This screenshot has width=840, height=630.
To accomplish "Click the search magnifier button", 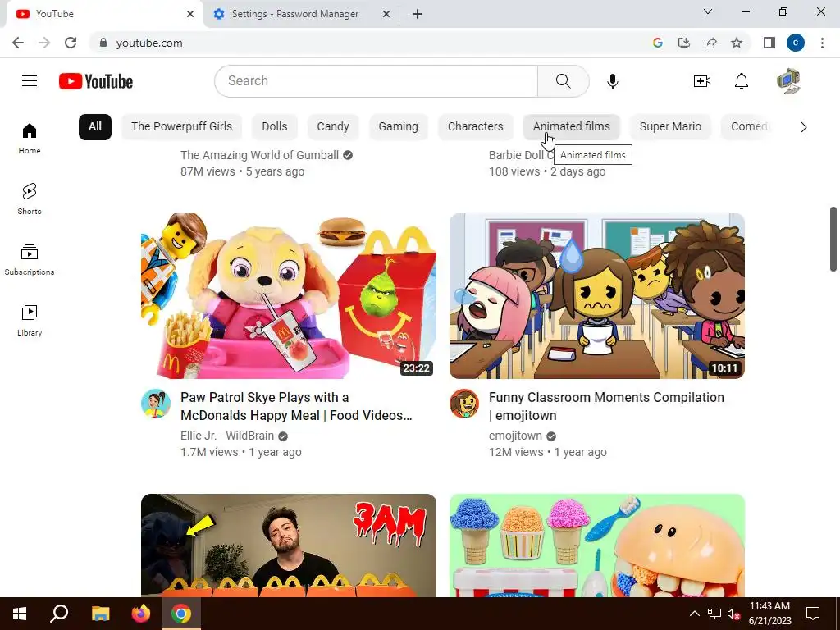I will [x=563, y=81].
